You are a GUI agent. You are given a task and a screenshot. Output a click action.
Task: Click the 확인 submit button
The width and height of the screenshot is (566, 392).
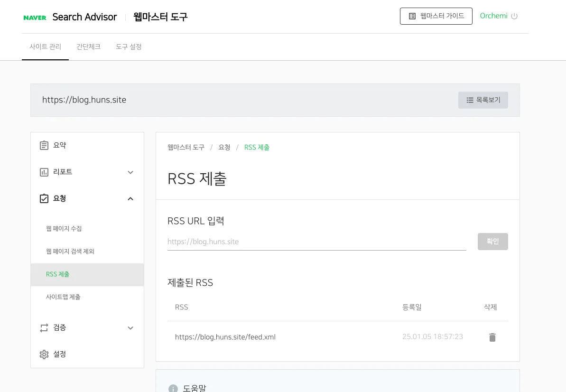pyautogui.click(x=492, y=241)
